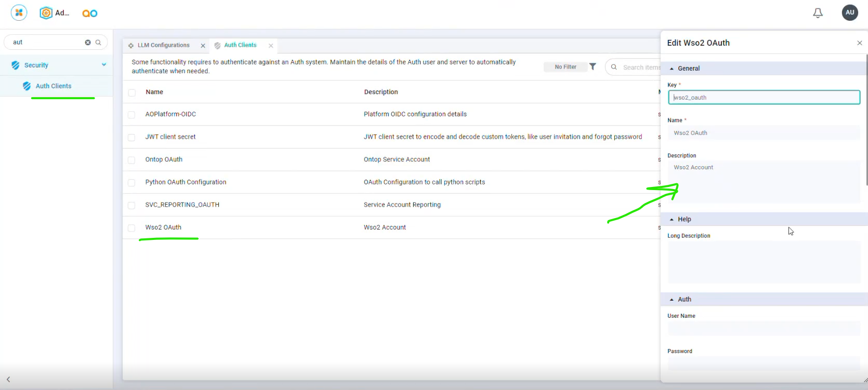Image resolution: width=868 pixels, height=390 pixels.
Task: Close the Edit Wso2 OAuth panel
Action: [860, 43]
